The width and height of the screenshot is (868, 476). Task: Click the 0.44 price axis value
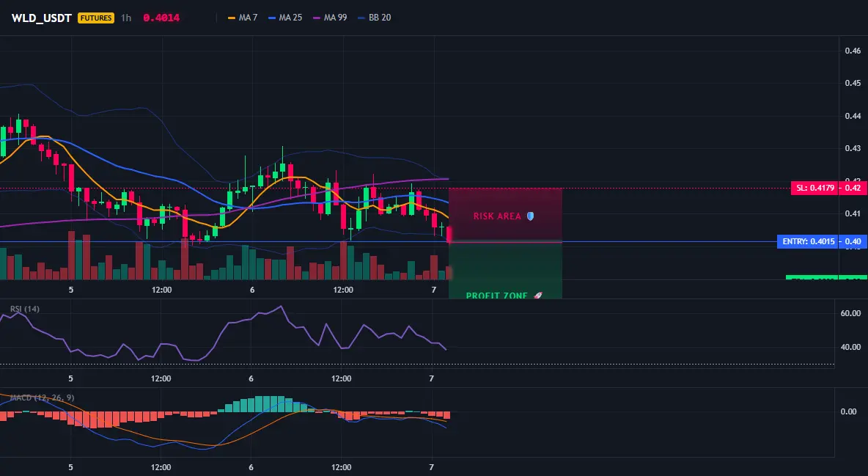pos(853,116)
